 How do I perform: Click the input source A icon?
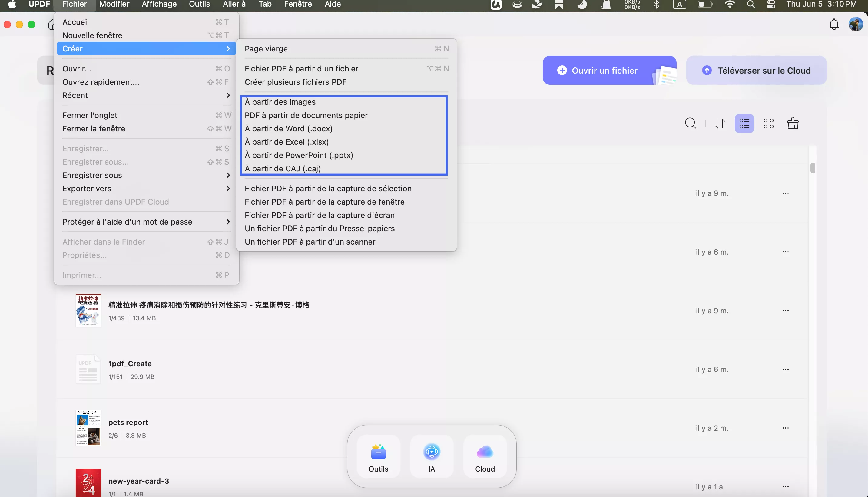point(679,5)
